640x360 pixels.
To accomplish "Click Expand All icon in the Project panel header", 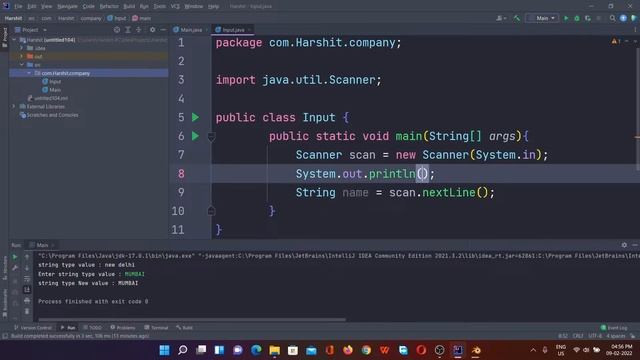I will (128, 30).
